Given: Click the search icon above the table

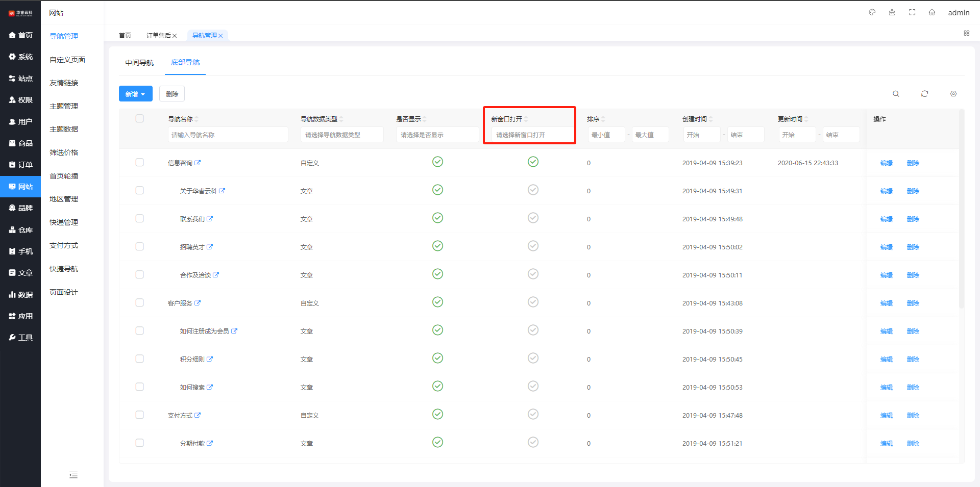Looking at the screenshot, I should 896,94.
